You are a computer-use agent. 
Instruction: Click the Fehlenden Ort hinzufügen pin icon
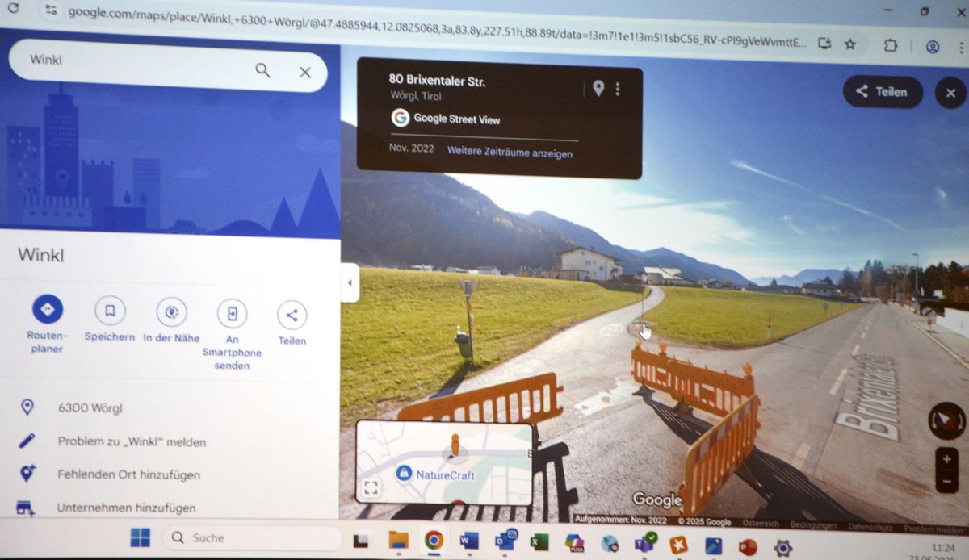27,474
